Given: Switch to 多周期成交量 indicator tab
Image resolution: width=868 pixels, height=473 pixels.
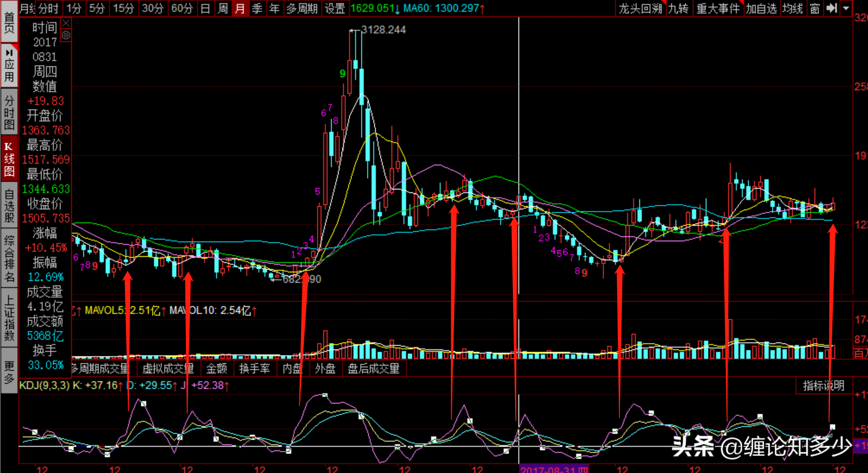Looking at the screenshot, I should (101, 368).
